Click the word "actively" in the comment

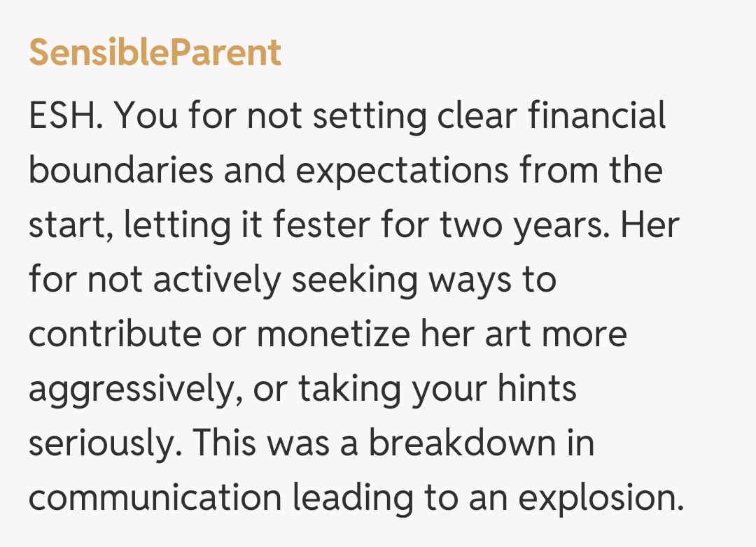coord(216,280)
